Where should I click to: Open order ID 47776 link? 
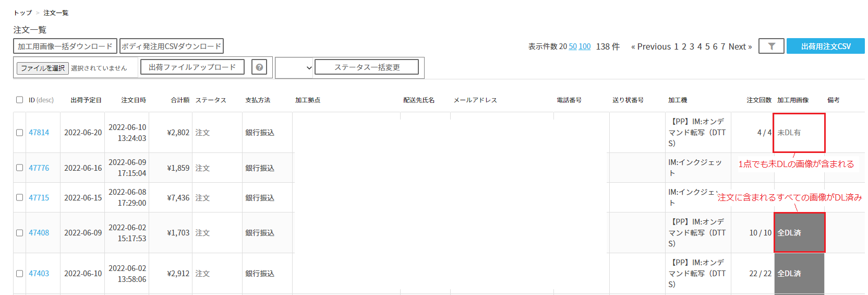coord(39,168)
